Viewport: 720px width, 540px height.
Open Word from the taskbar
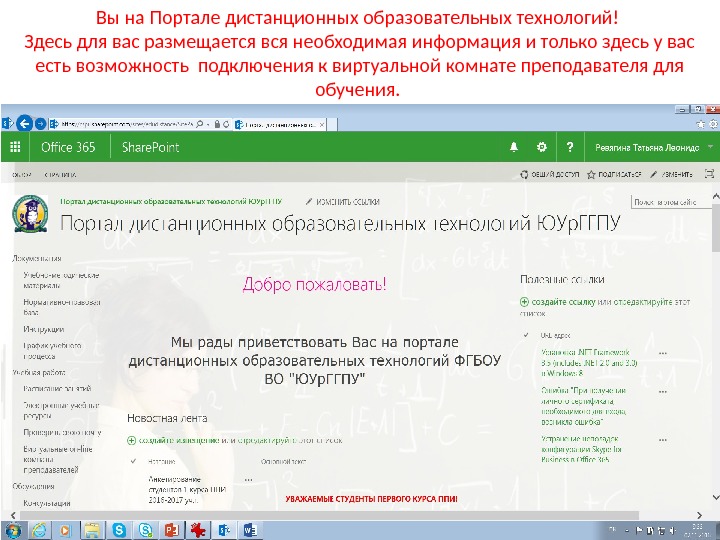[250, 531]
